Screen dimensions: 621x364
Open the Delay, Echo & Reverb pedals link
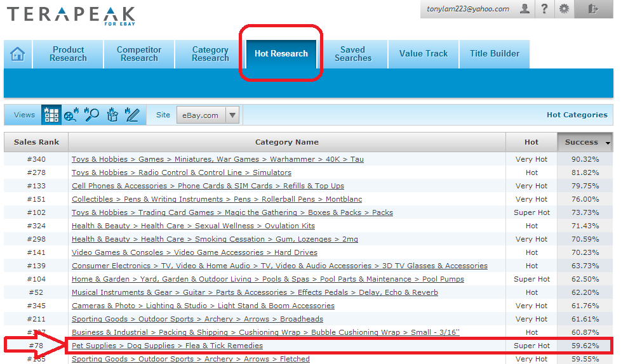click(x=255, y=292)
